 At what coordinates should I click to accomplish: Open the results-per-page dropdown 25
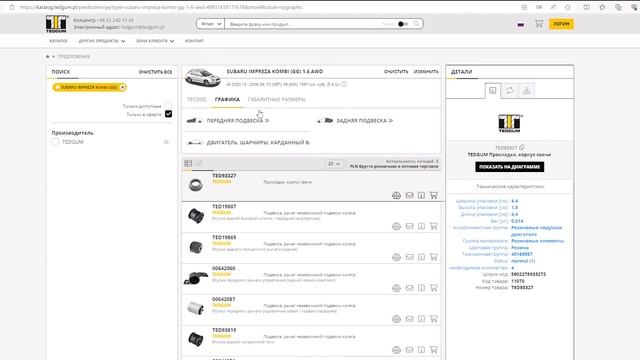(334, 164)
